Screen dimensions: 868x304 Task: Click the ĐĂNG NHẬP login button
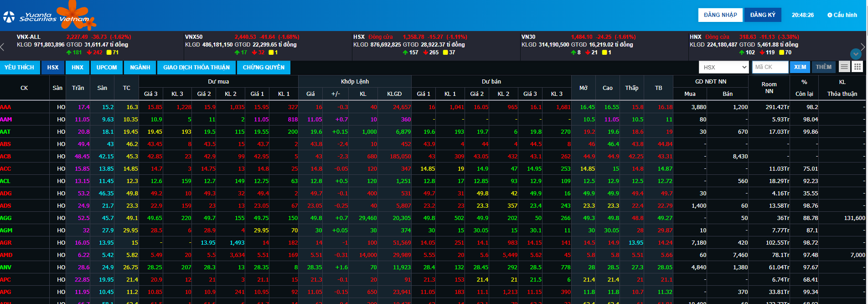(720, 15)
